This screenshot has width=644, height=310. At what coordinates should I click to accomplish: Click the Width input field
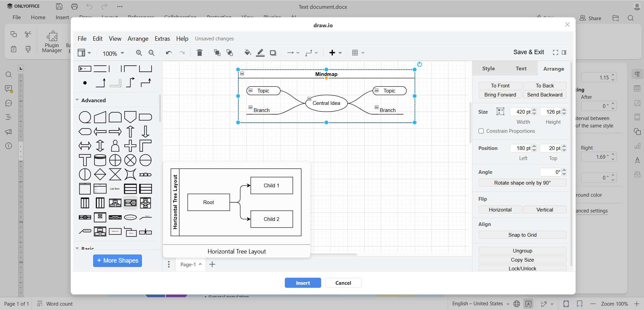[521, 112]
